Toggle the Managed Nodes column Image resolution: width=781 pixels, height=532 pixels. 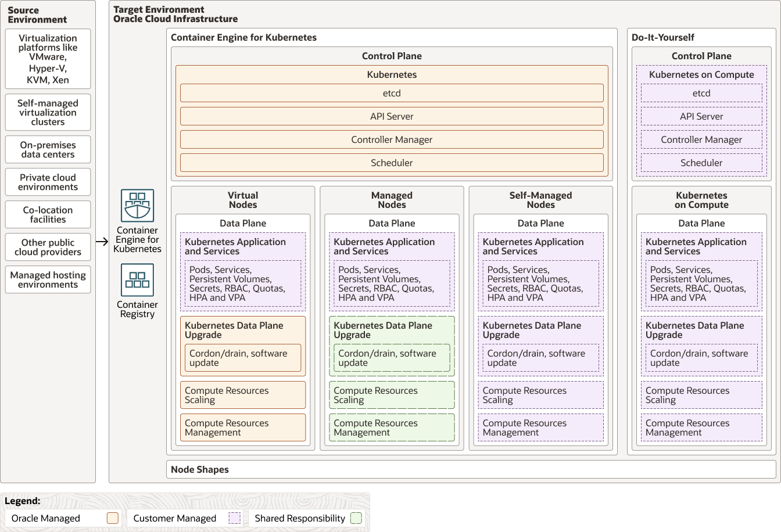tap(392, 200)
